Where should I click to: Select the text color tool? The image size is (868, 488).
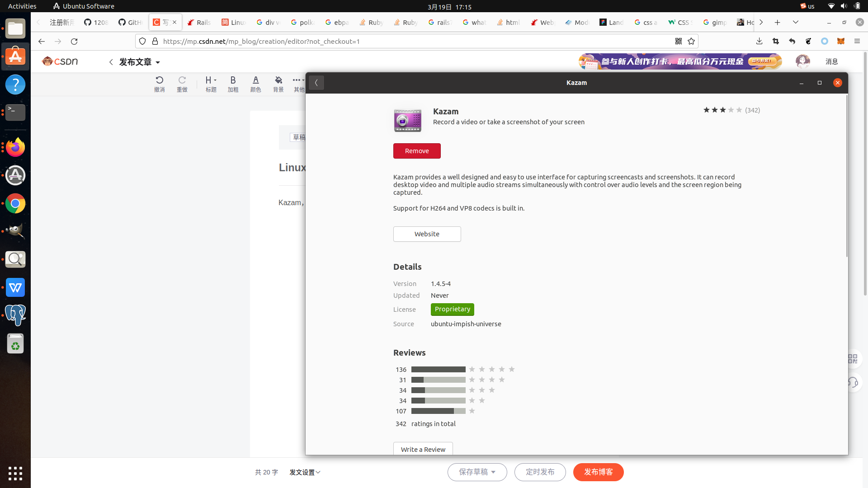(x=255, y=84)
